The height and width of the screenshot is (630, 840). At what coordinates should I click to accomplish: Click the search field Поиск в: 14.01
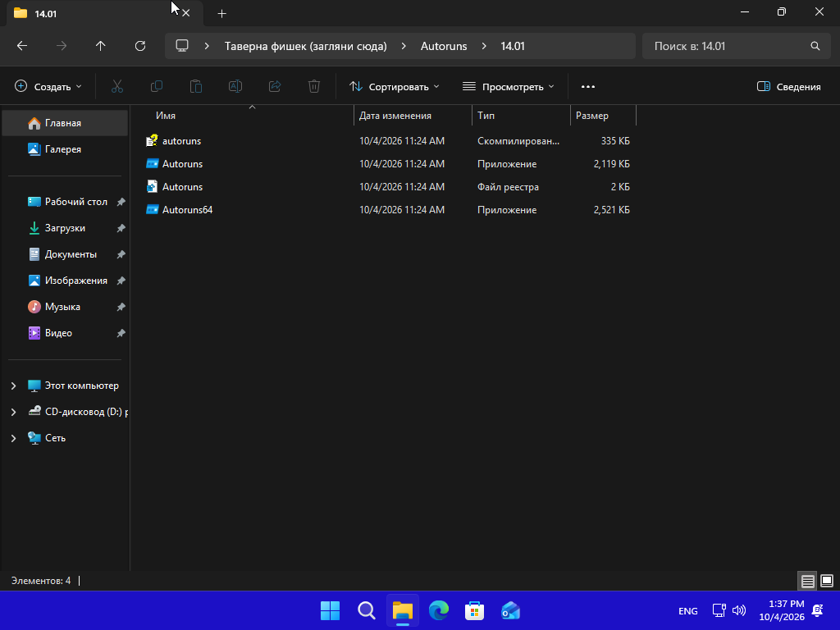tap(736, 46)
